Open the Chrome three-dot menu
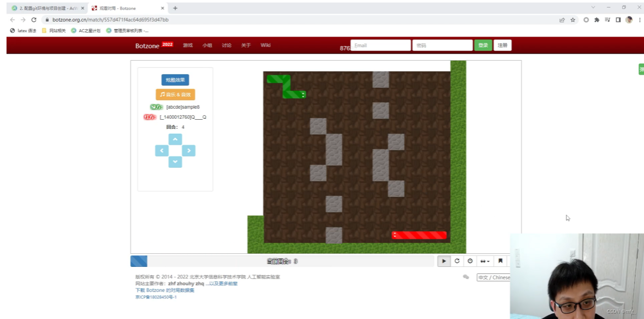644x319 pixels. pos(639,20)
